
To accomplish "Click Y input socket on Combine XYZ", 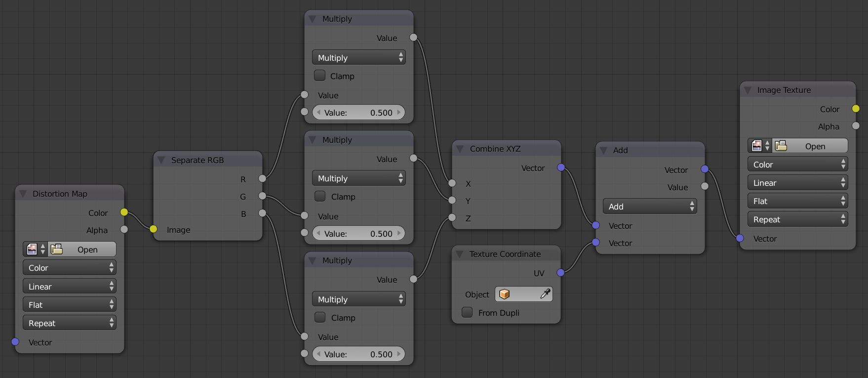I will (452, 200).
